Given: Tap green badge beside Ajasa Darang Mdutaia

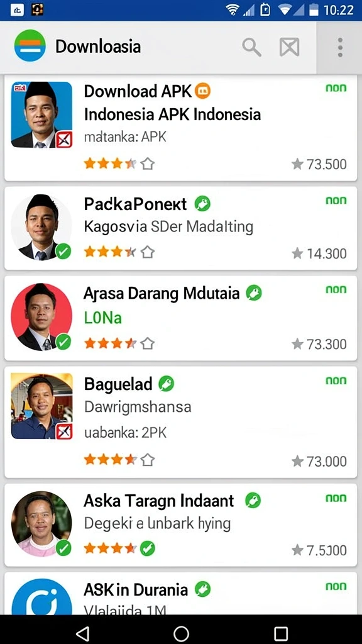Looking at the screenshot, I should [254, 293].
